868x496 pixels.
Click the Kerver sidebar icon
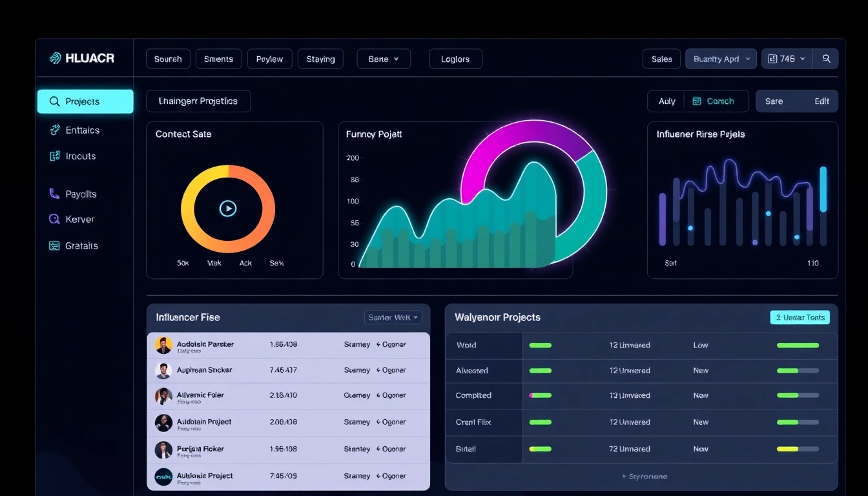(x=55, y=219)
